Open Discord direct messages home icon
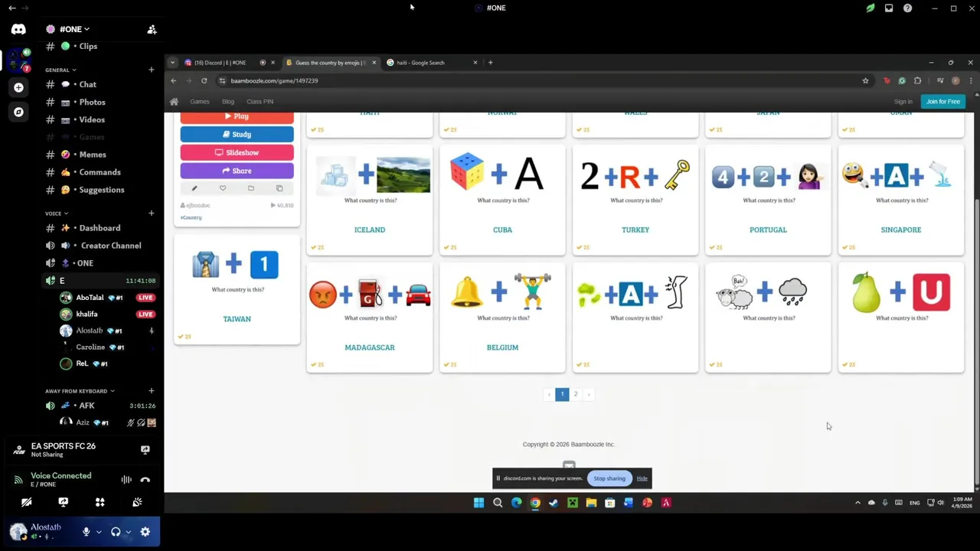Image resolution: width=980 pixels, height=551 pixels. coord(18,29)
